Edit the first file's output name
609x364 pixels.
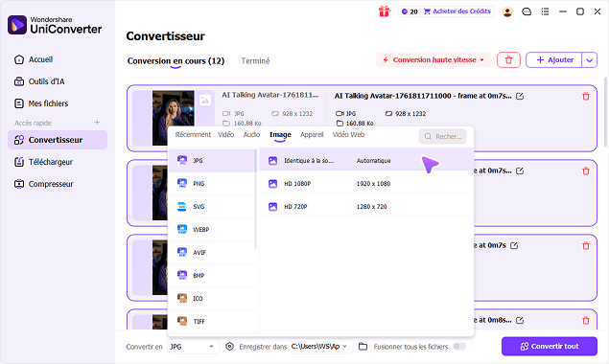520,96
